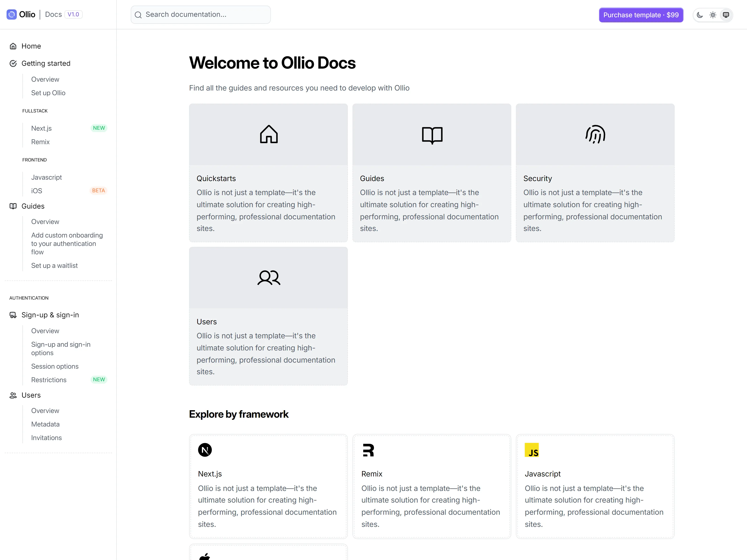Click the Ollio logo icon
747x560 pixels.
(x=11, y=14)
